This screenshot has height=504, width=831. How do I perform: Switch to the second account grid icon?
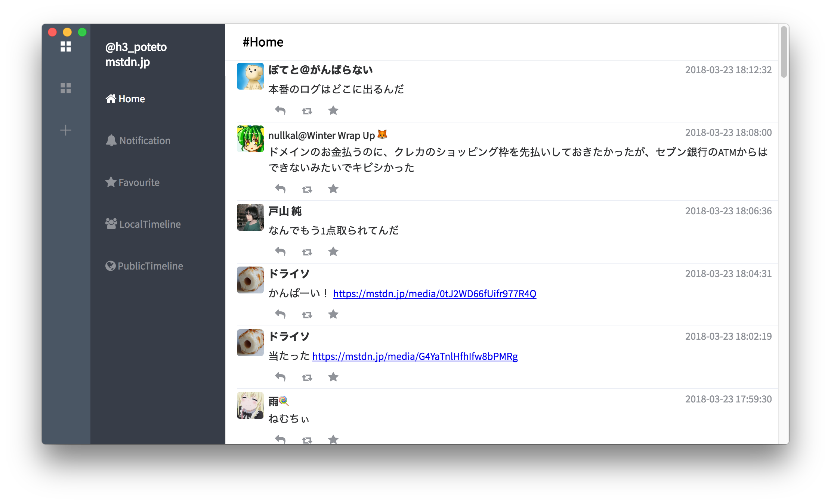coord(66,88)
